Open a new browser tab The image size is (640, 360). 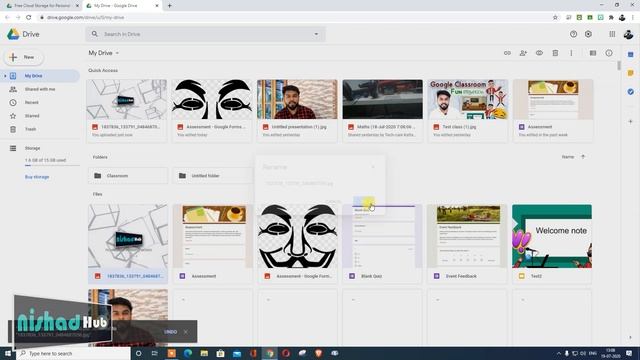169,6
